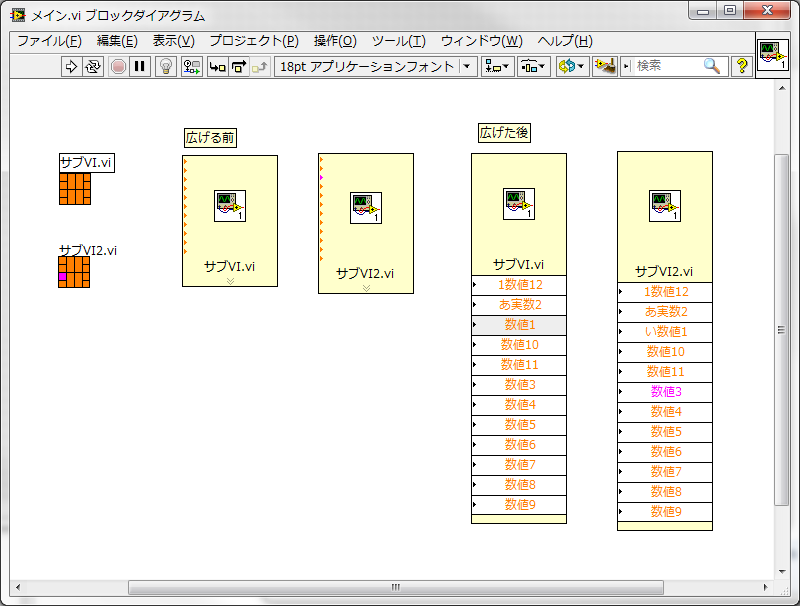
Task: Show Context Help question mark
Action: tap(742, 66)
